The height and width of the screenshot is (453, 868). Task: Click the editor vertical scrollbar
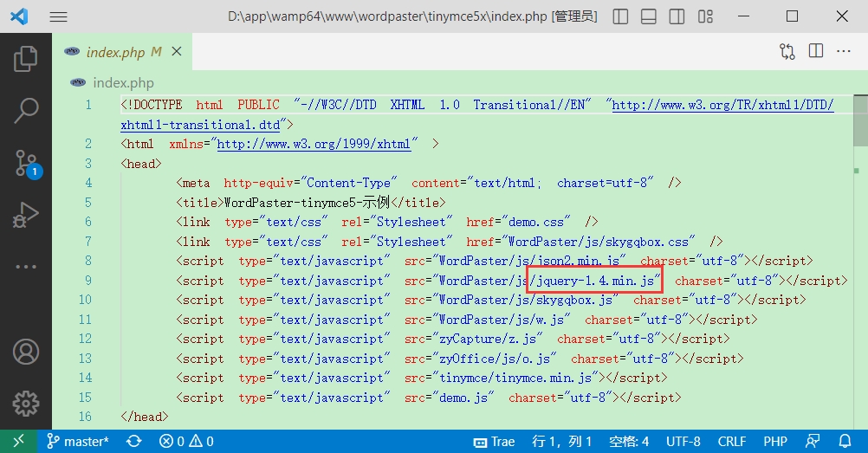pyautogui.click(x=860, y=260)
